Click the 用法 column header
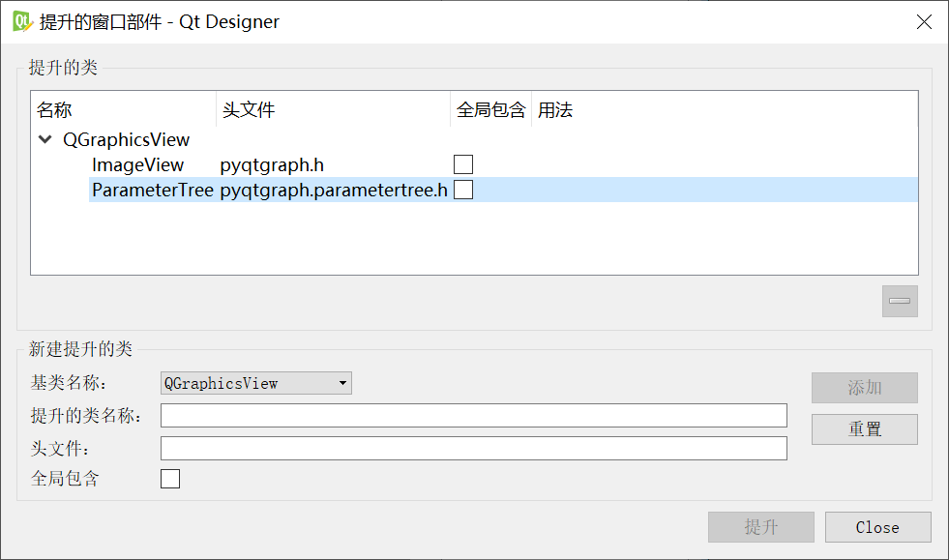Viewport: 949px width, 560px height. click(x=725, y=109)
